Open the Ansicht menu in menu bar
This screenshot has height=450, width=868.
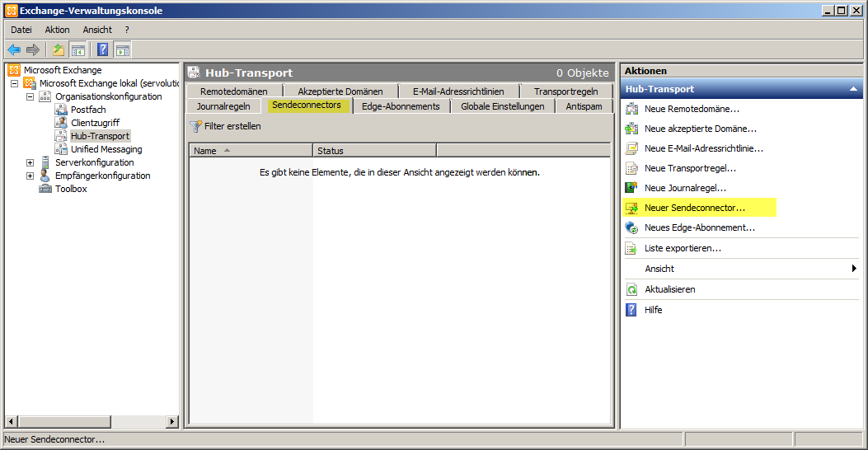coord(97,30)
